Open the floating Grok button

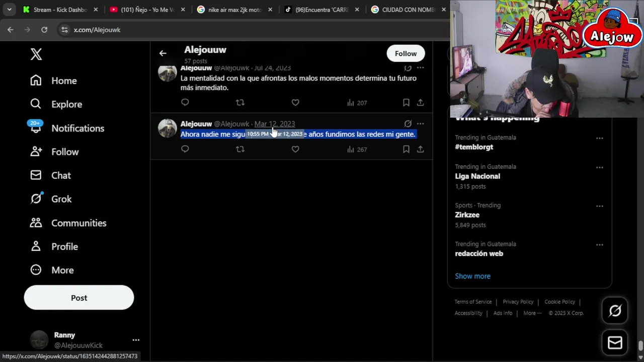[615, 311]
